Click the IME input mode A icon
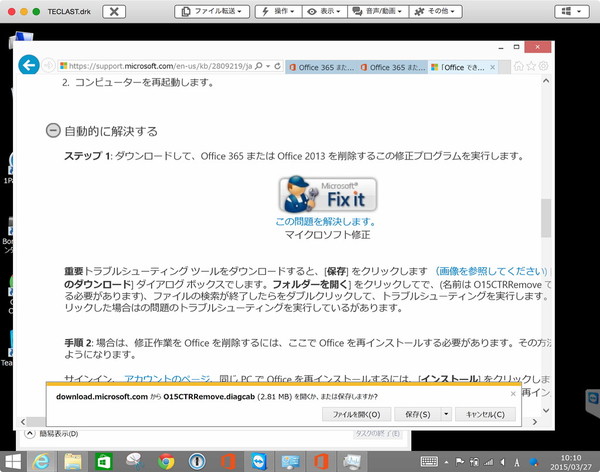This screenshot has height=472, width=600. (x=517, y=462)
